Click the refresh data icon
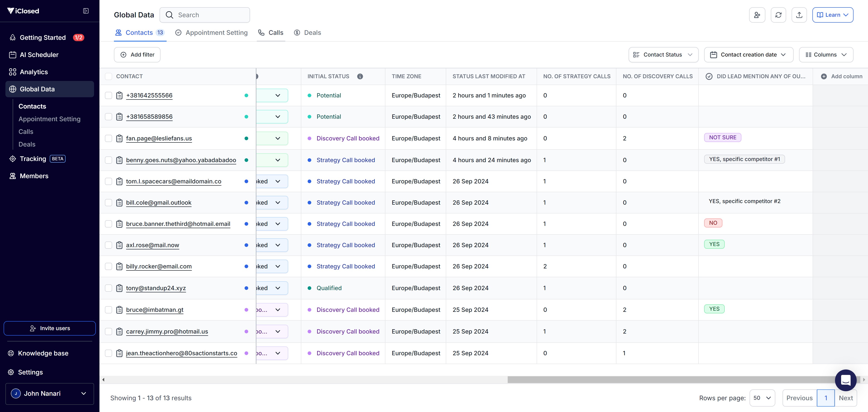The width and height of the screenshot is (868, 412). pyautogui.click(x=778, y=15)
